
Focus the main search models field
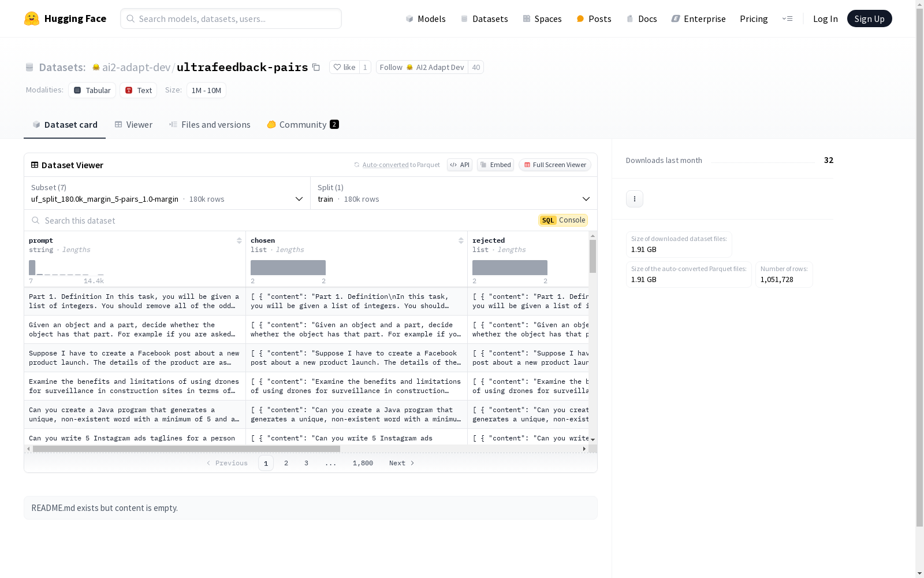click(231, 18)
